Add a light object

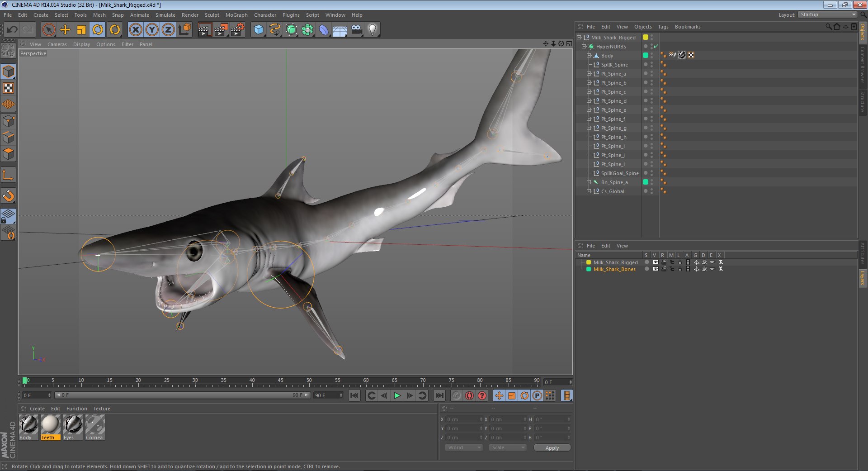[x=373, y=30]
